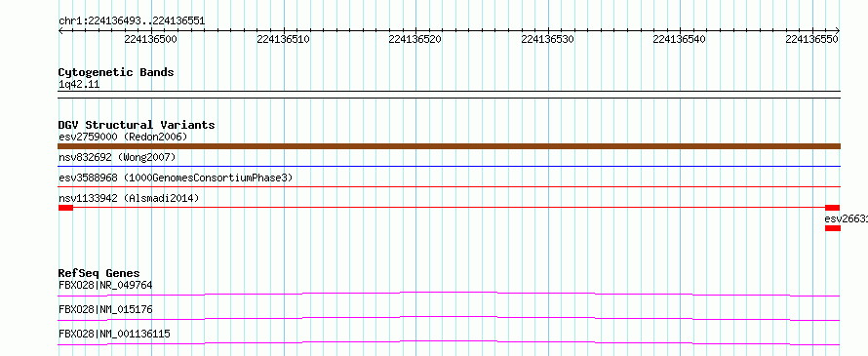This screenshot has height=356, width=868.
Task: Select the FBXO28|NM_001136115 transcript label
Action: 114,334
